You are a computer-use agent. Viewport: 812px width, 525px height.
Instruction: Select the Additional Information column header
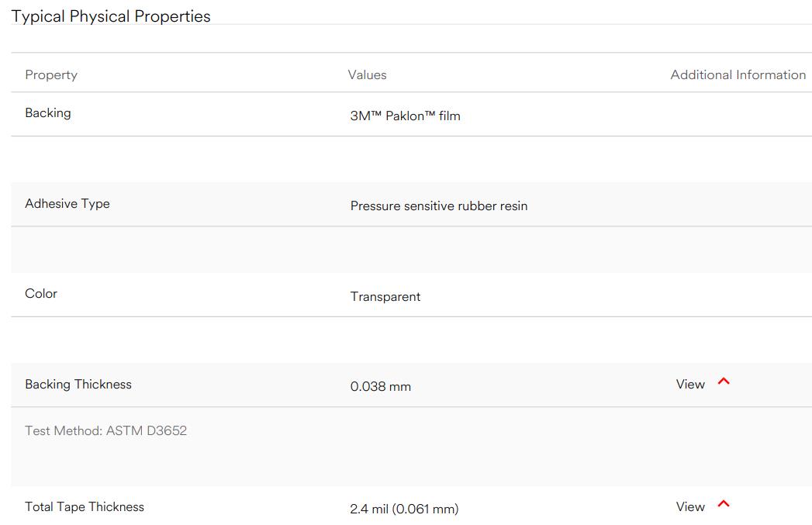pos(738,75)
